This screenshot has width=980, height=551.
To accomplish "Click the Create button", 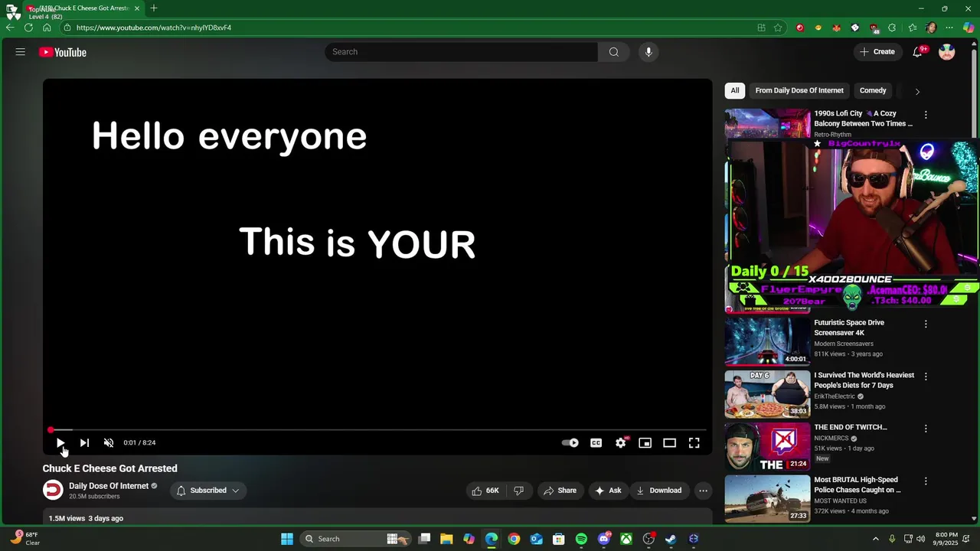I will tap(877, 52).
